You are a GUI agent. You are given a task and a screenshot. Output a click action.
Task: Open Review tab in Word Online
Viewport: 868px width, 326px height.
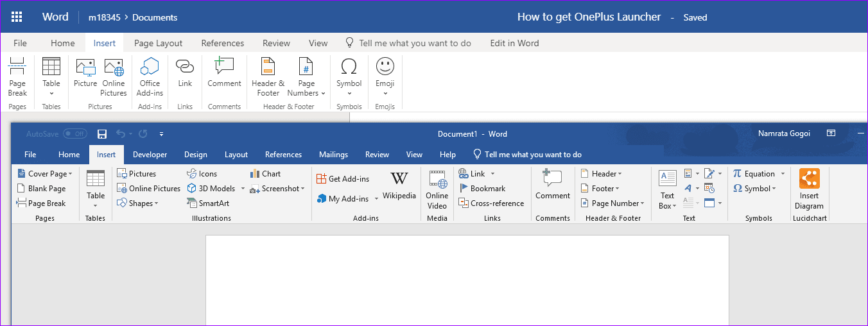click(276, 43)
